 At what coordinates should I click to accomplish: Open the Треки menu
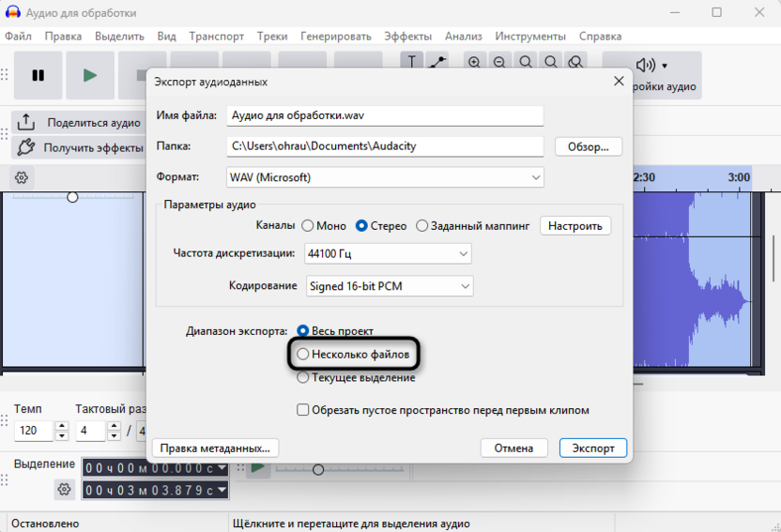coord(272,37)
